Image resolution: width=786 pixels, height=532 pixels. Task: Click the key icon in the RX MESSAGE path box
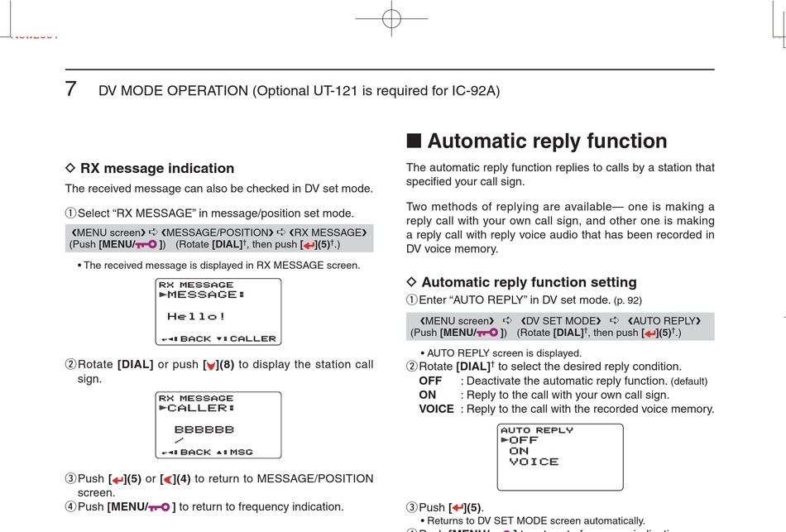(149, 245)
